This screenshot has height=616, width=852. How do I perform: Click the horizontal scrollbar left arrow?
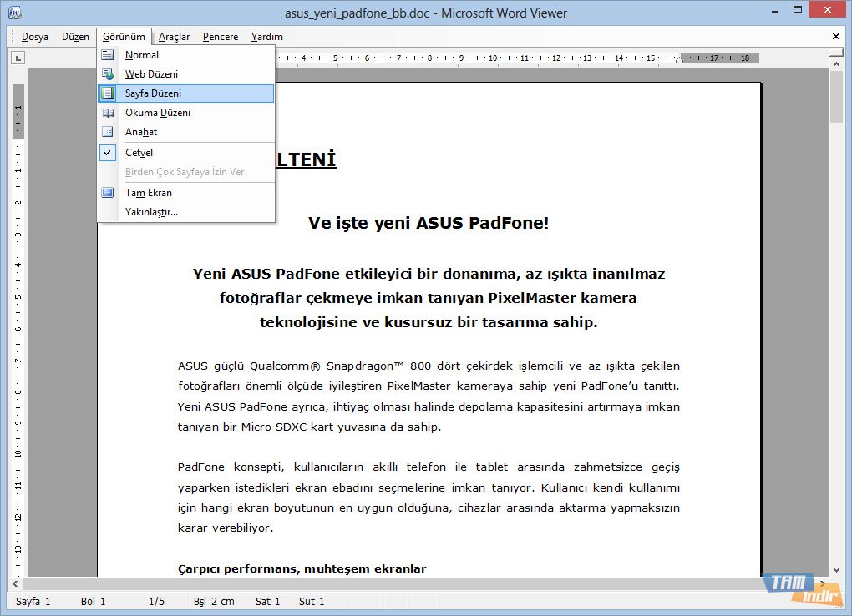pyautogui.click(x=15, y=584)
